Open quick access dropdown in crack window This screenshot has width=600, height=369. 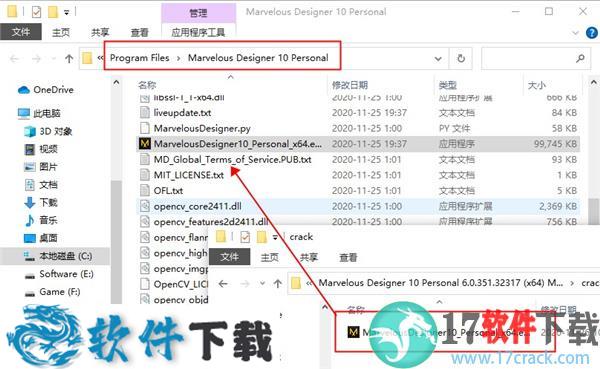tap(275, 237)
